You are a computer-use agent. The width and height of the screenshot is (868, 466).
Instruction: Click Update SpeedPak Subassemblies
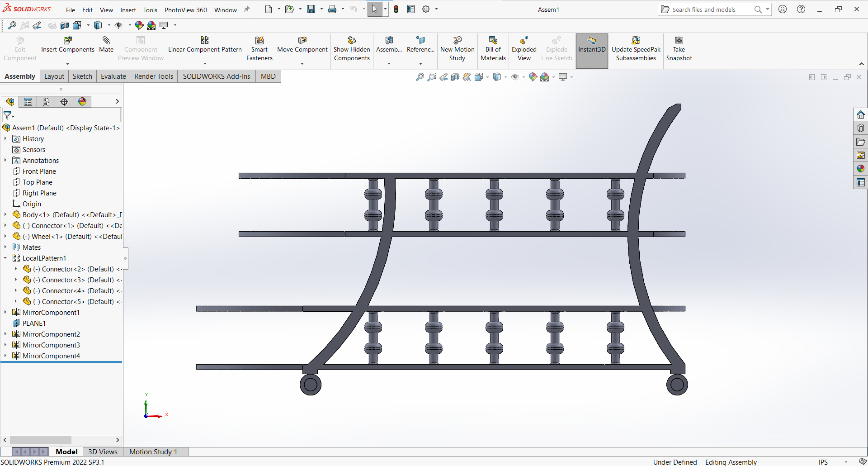click(636, 49)
